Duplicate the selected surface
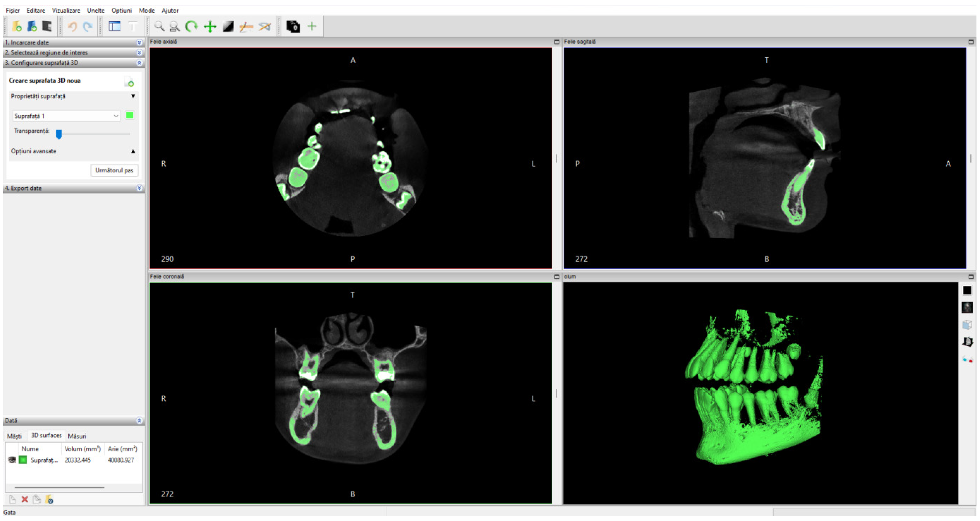Screen dimensions: 980x521 [x=37, y=499]
